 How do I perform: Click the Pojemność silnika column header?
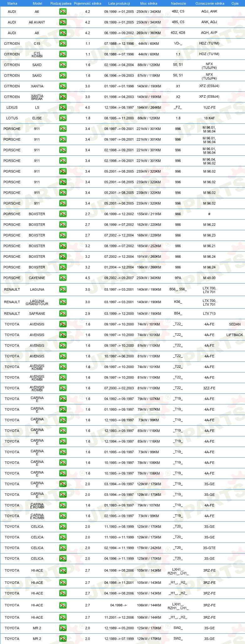[87, 3]
